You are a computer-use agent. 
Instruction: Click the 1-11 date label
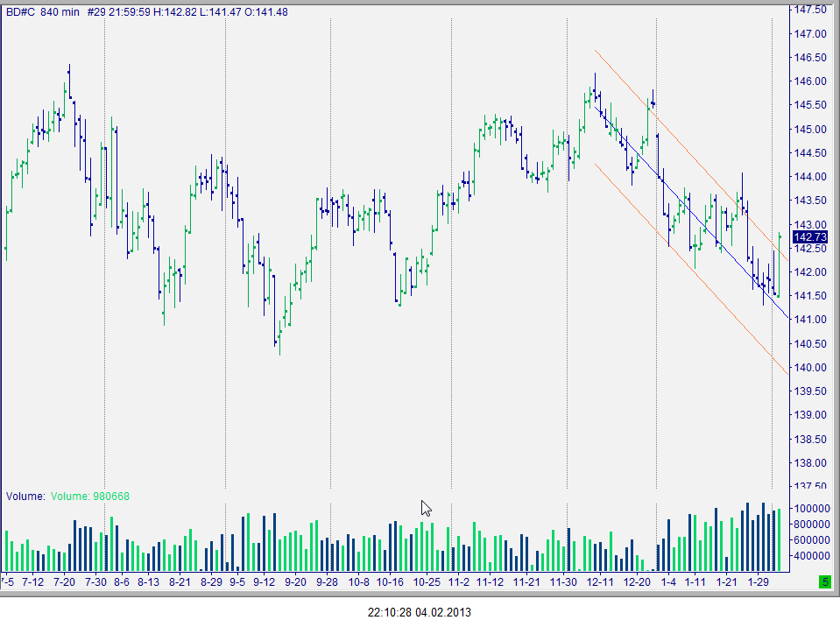click(695, 582)
